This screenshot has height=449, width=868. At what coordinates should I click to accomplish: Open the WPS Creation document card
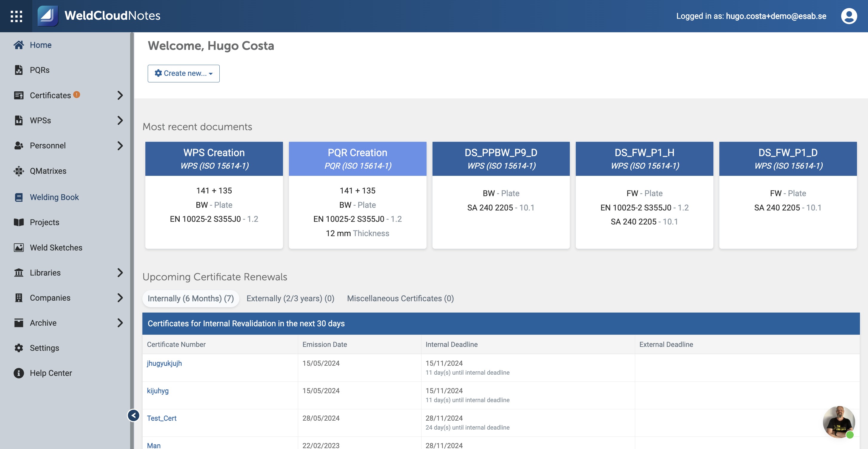point(214,195)
